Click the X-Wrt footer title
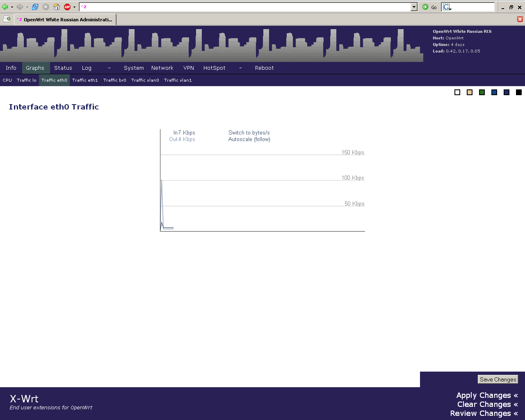525x420 pixels. pyautogui.click(x=24, y=399)
